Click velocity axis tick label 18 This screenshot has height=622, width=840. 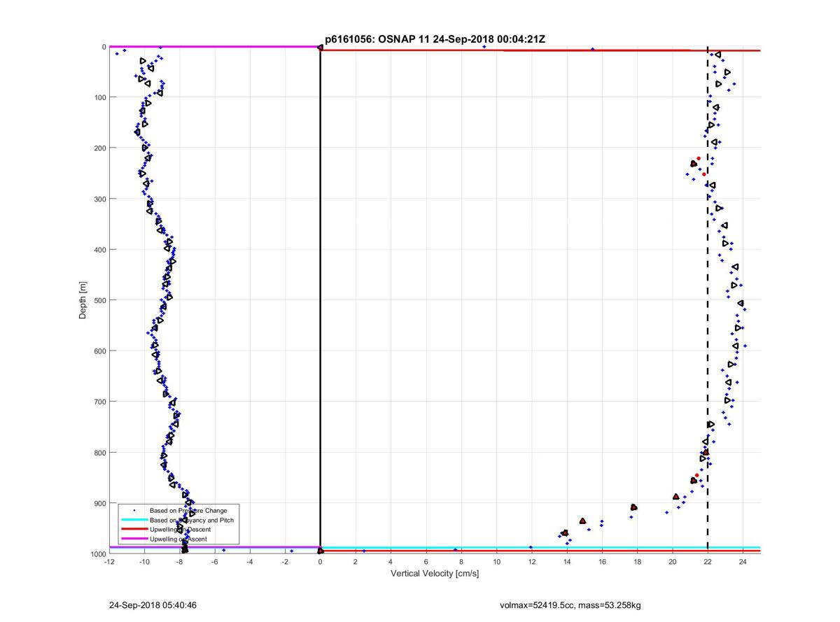[x=638, y=562]
